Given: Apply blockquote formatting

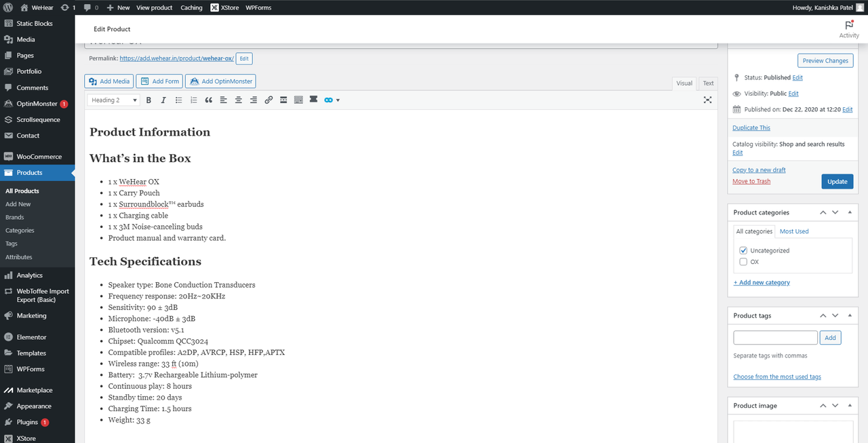Looking at the screenshot, I should pos(208,100).
